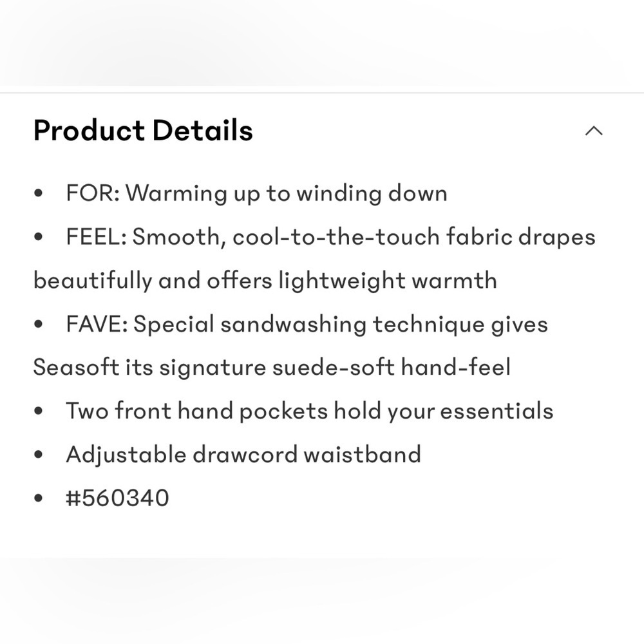Click the text beautifully and offers lightweight warmth

point(265,281)
